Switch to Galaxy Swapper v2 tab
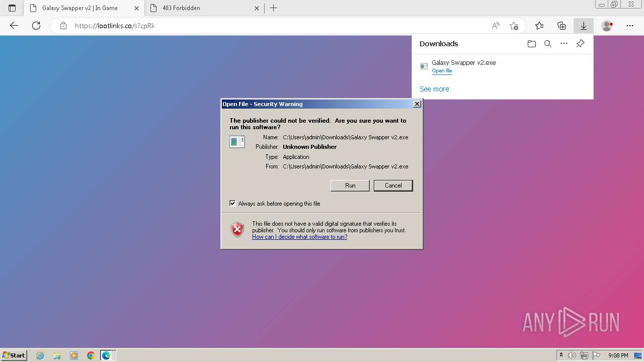 point(84,8)
